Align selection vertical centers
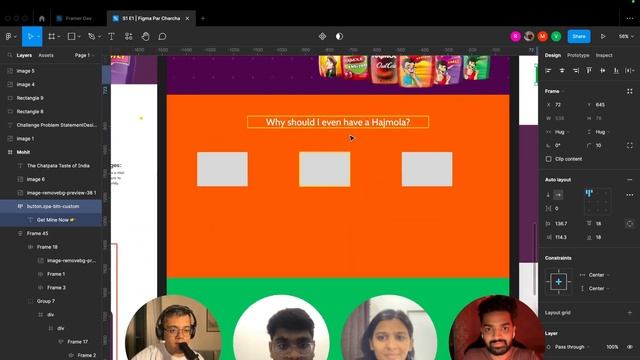 [602, 71]
